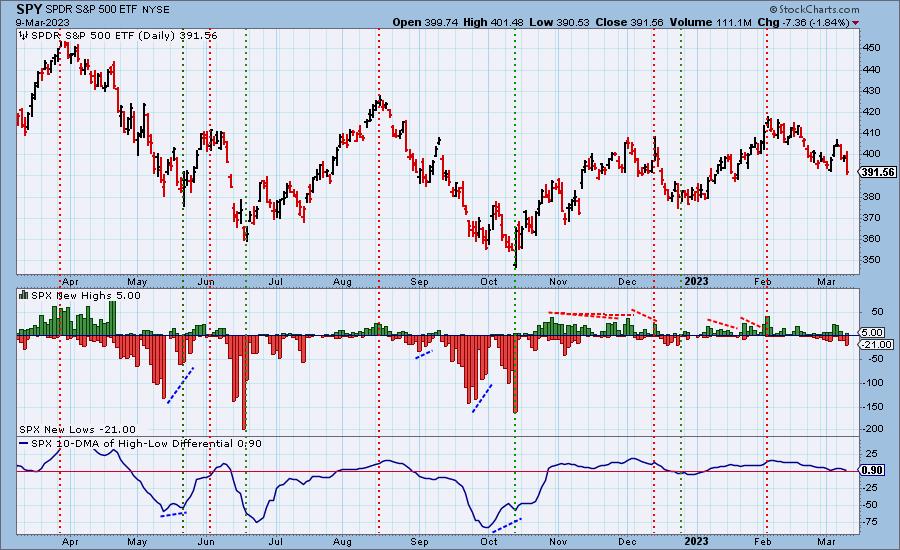The image size is (900, 550).
Task: Click the blue line marker before SPX 10-DMA legend
Action: click(x=24, y=444)
